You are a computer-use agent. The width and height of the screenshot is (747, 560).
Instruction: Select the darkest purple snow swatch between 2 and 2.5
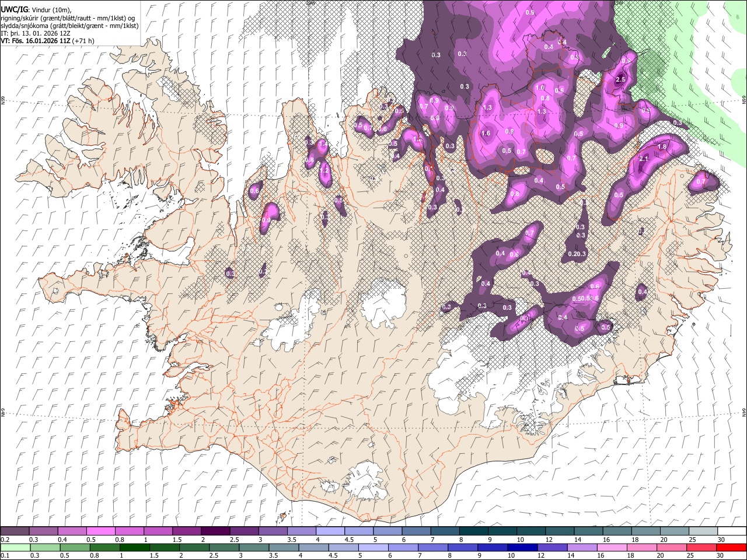click(215, 531)
